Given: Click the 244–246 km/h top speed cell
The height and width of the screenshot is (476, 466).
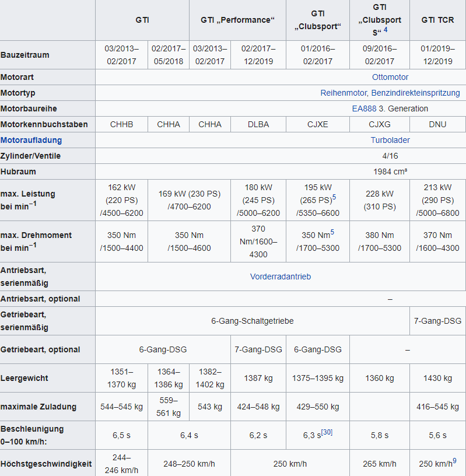Looking at the screenshot, I should tap(121, 463).
